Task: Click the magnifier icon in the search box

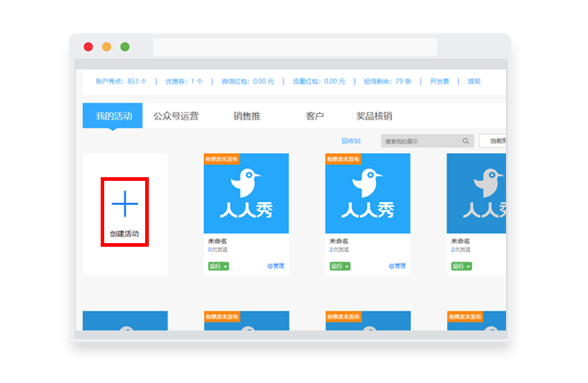Action: click(x=465, y=142)
